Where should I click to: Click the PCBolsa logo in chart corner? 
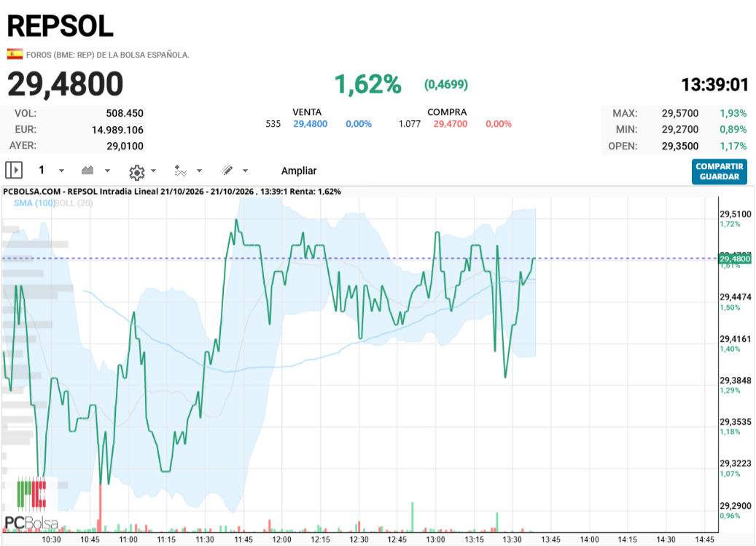[31, 504]
